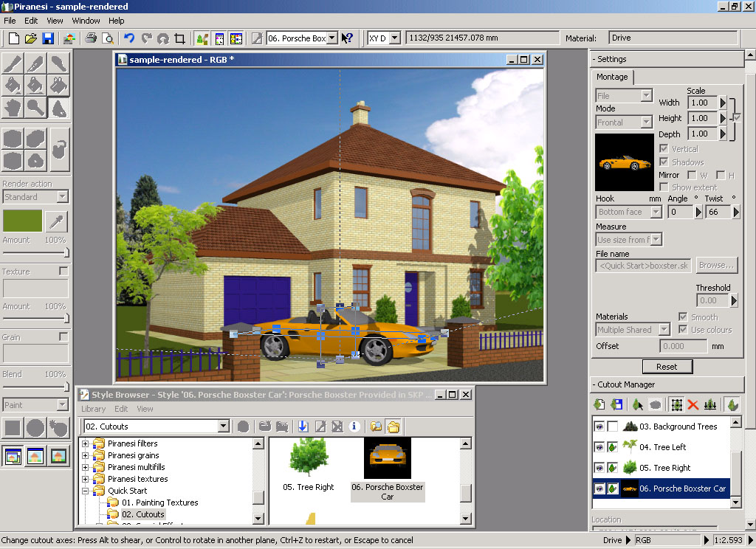Toggle the Use colours checkbox
The image size is (756, 549).
[x=683, y=329]
